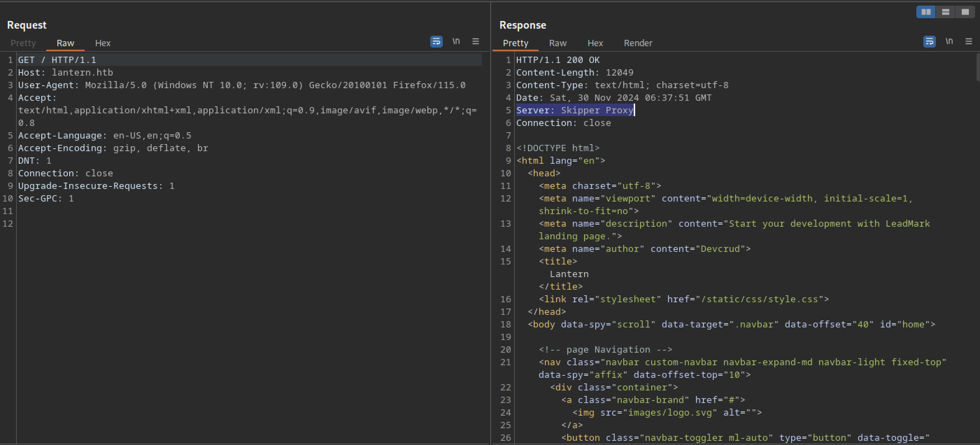Viewport: 980px width, 445px height.
Task: Toggle word wrap icon in Response panel
Action: click(929, 42)
